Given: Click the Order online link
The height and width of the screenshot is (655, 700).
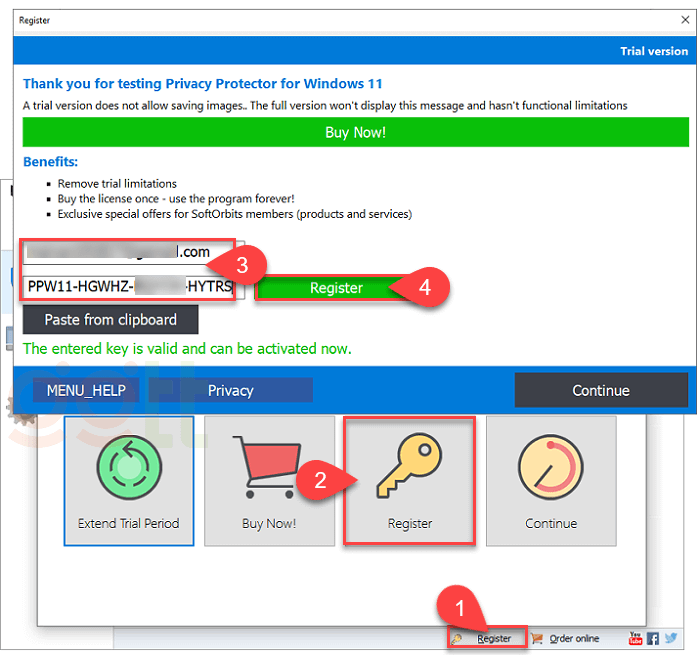Looking at the screenshot, I should pos(575,638).
